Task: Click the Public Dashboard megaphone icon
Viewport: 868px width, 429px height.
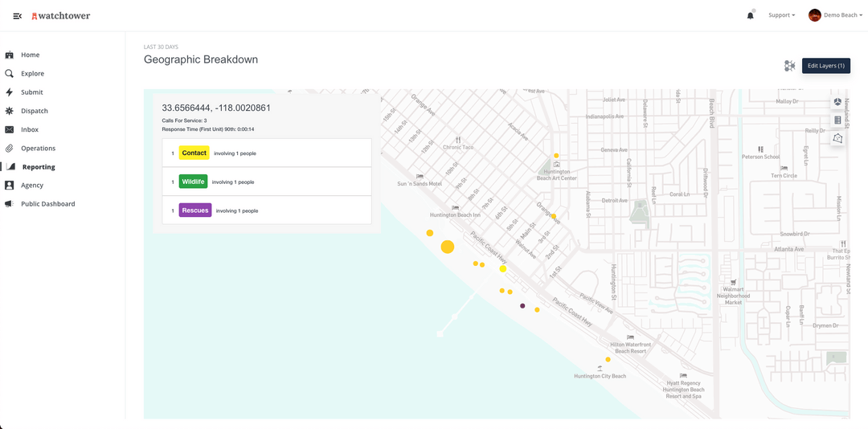Action: (9, 204)
